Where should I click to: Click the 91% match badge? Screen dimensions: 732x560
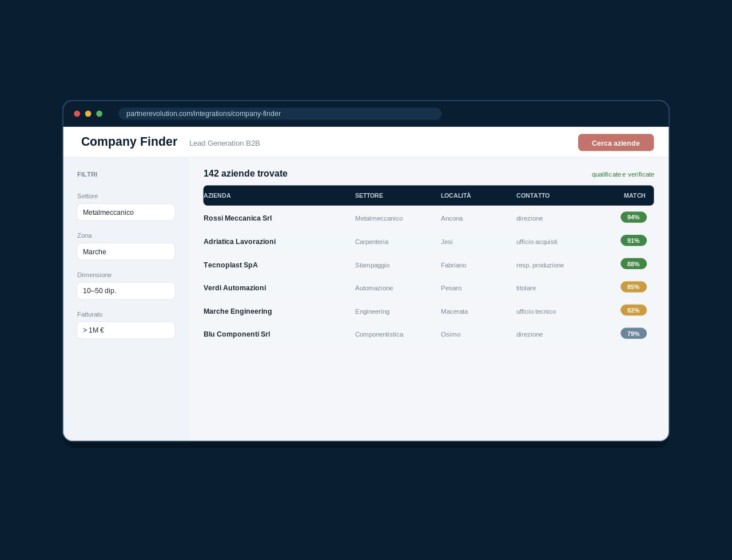634,241
